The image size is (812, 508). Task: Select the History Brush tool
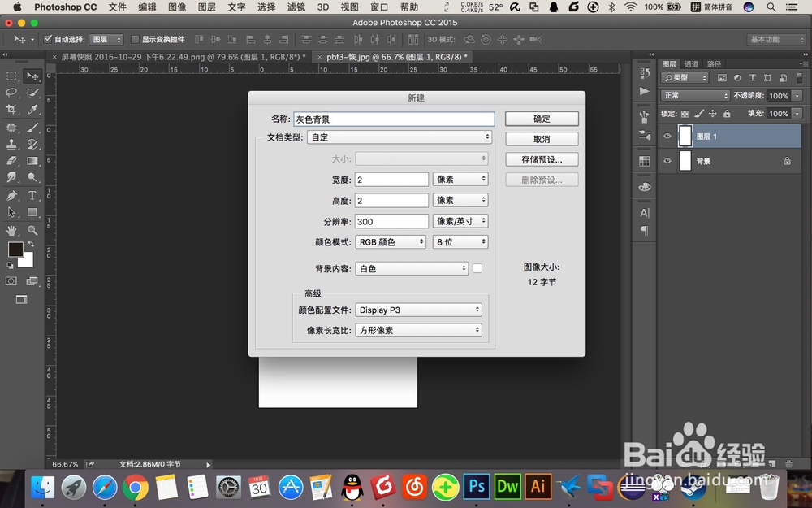pos(32,144)
